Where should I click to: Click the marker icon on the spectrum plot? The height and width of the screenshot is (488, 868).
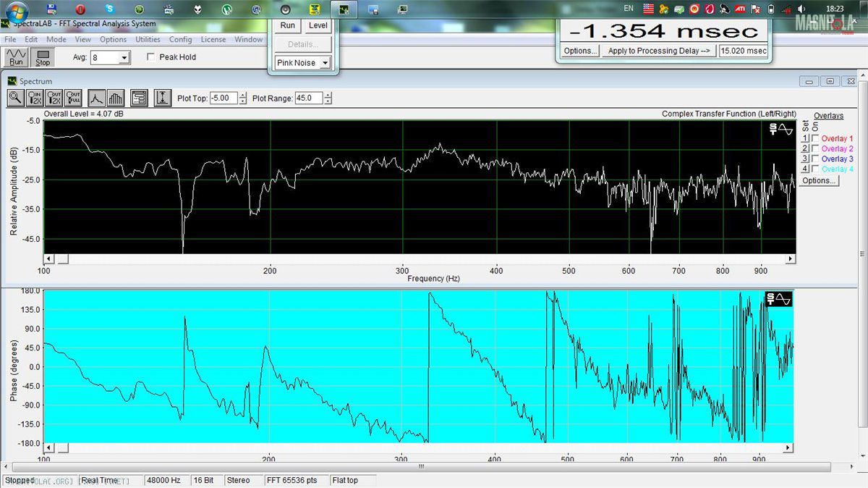click(x=781, y=130)
